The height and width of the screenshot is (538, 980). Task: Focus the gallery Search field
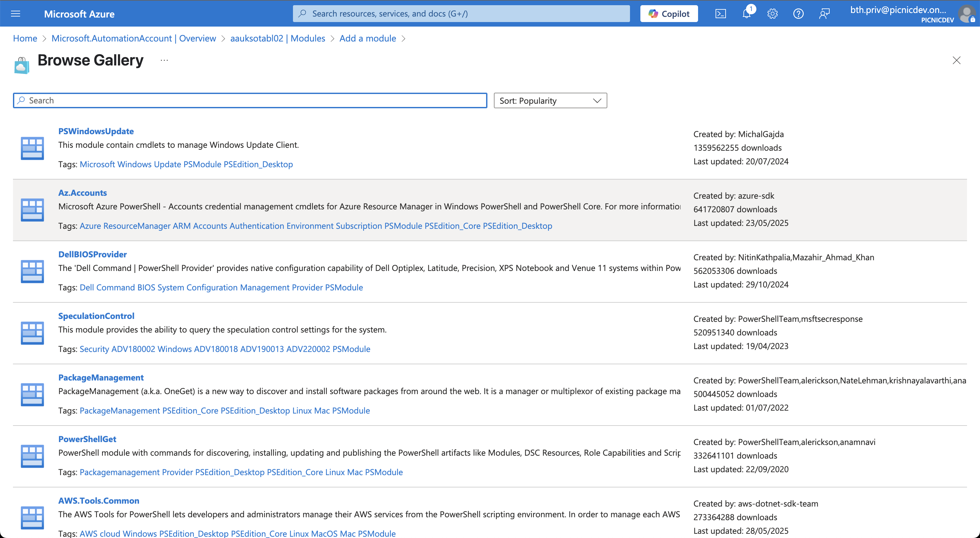(x=250, y=100)
